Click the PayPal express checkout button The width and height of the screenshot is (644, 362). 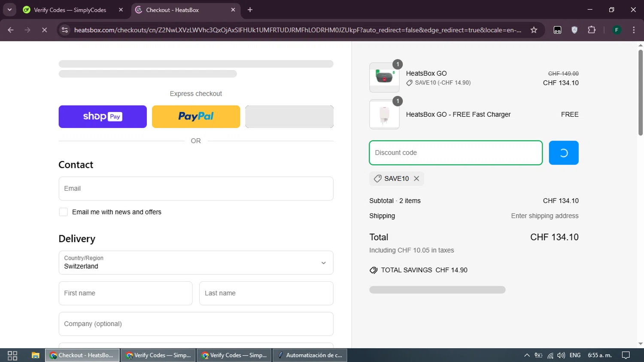point(196,116)
